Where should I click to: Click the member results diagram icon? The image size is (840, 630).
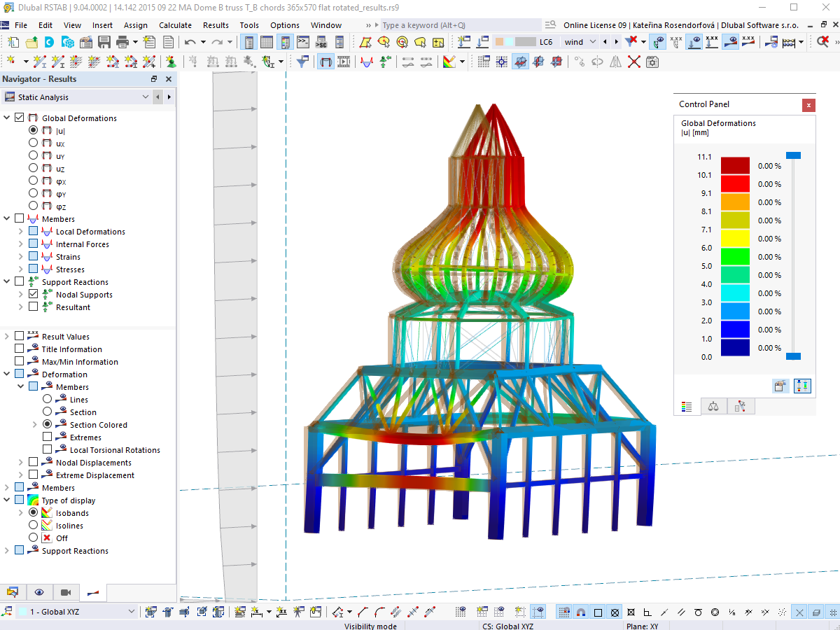366,62
